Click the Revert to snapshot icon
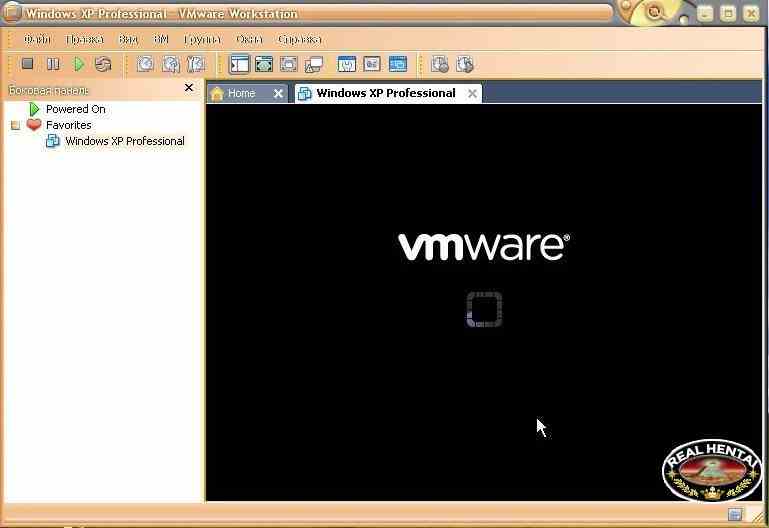The width and height of the screenshot is (769, 528). (171, 64)
